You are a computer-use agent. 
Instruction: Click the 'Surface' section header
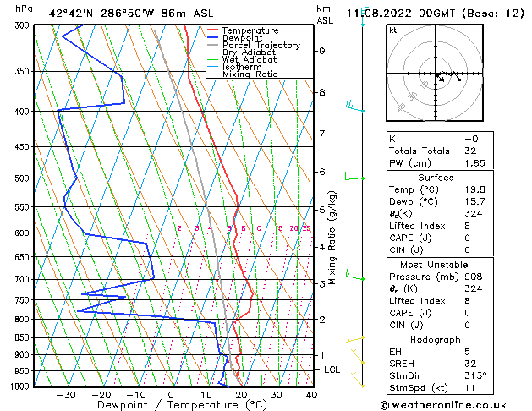436,178
